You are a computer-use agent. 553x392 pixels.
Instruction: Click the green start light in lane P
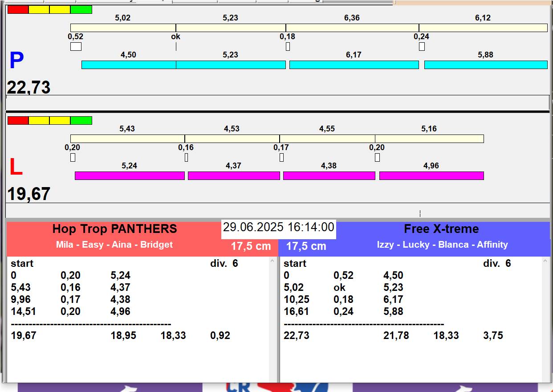[x=81, y=10]
